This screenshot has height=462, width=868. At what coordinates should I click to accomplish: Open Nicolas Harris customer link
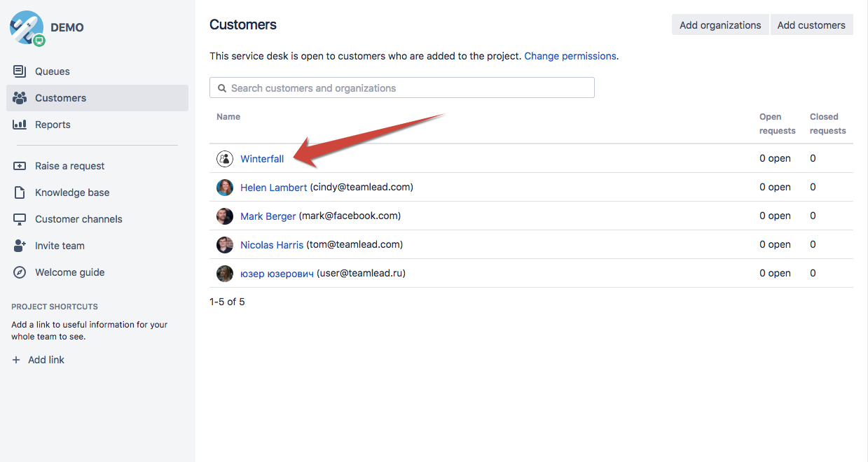[x=272, y=245]
